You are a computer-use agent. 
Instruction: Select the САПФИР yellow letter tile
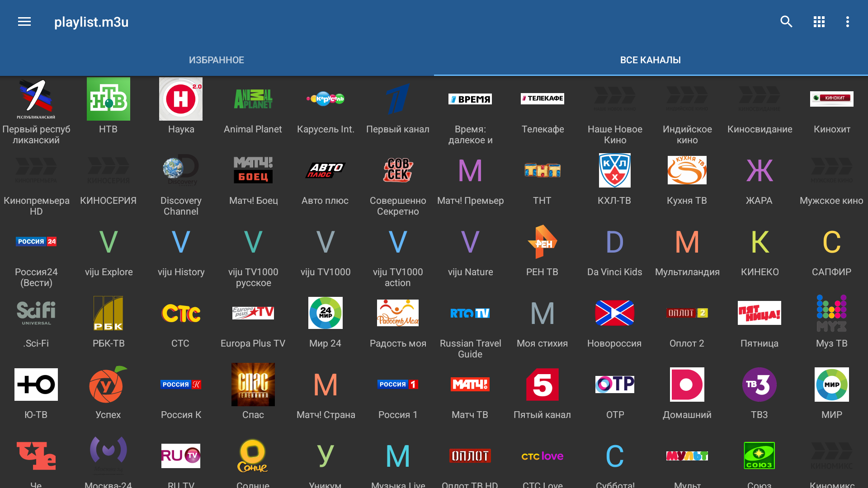[x=831, y=242]
